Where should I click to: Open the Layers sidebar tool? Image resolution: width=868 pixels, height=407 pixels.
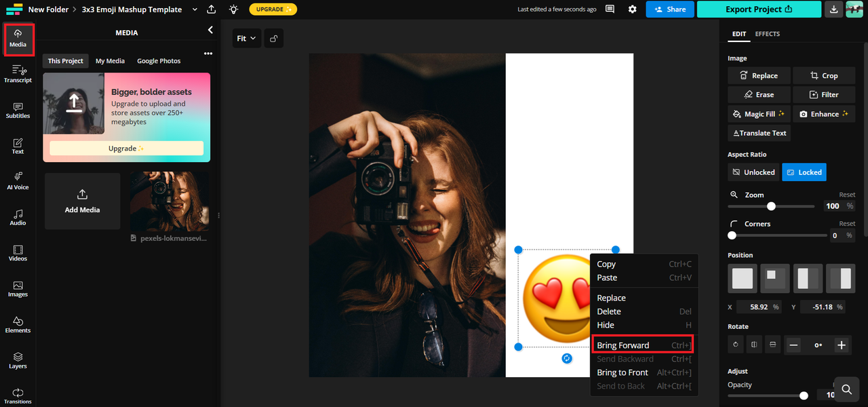18,360
